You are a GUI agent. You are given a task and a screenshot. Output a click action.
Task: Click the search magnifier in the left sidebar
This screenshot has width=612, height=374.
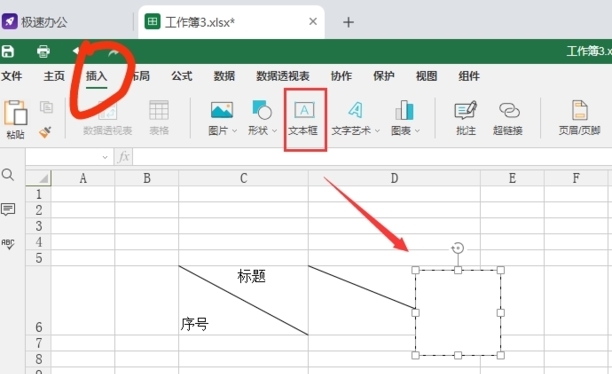(x=8, y=175)
